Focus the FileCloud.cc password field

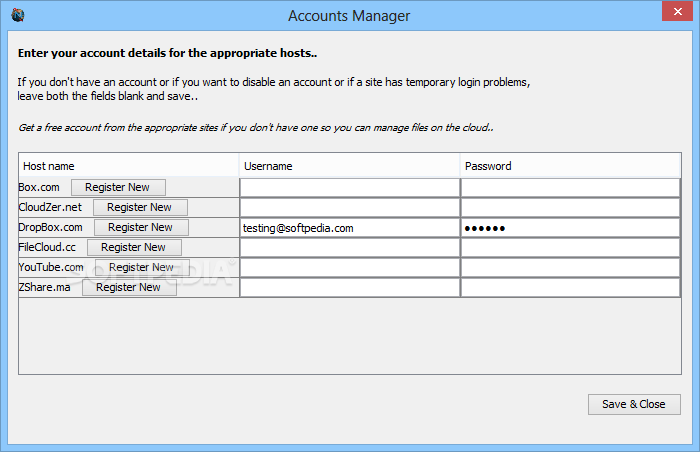click(571, 248)
